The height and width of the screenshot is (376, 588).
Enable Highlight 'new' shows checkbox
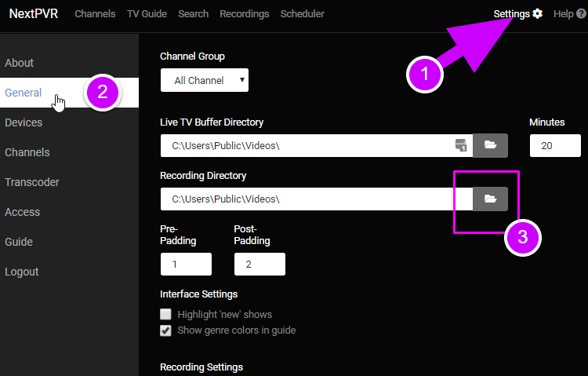[165, 314]
